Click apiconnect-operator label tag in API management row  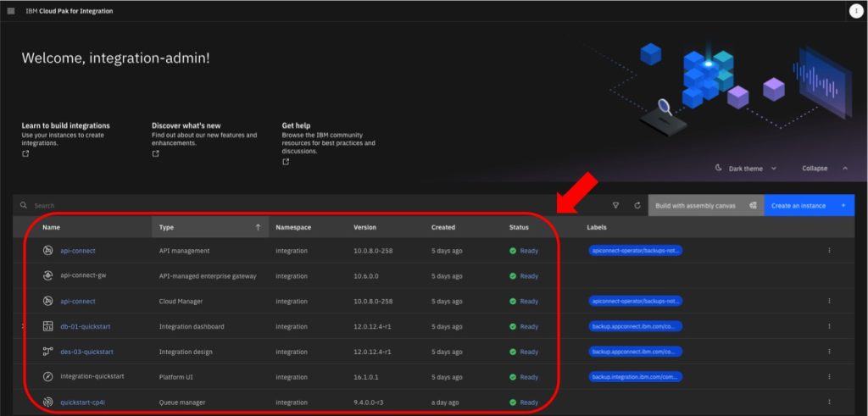(636, 251)
